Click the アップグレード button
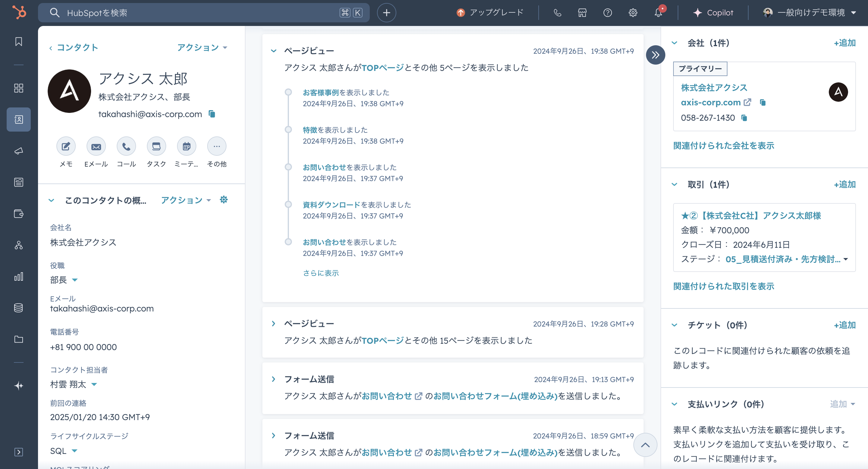868x469 pixels. pos(490,13)
